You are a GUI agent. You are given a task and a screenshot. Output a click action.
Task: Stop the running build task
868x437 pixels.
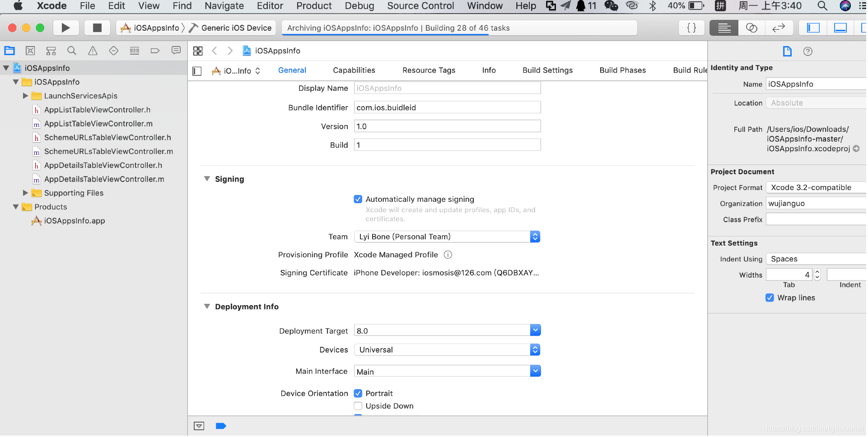(x=97, y=28)
